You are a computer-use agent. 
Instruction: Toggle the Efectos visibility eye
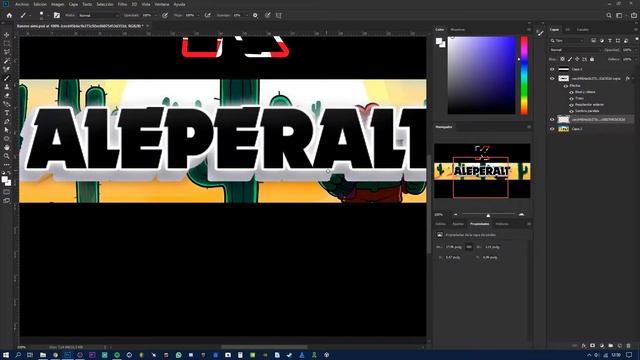pos(566,86)
